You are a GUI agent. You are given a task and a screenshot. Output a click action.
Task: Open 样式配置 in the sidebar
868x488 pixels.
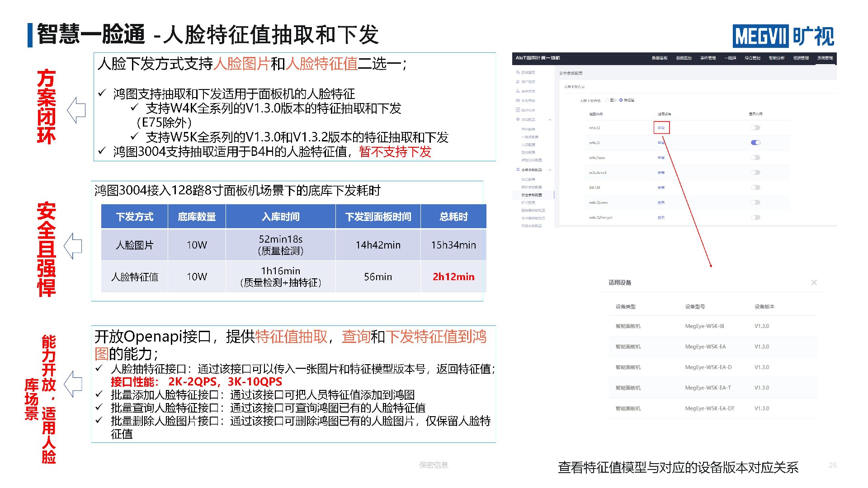pyautogui.click(x=528, y=202)
